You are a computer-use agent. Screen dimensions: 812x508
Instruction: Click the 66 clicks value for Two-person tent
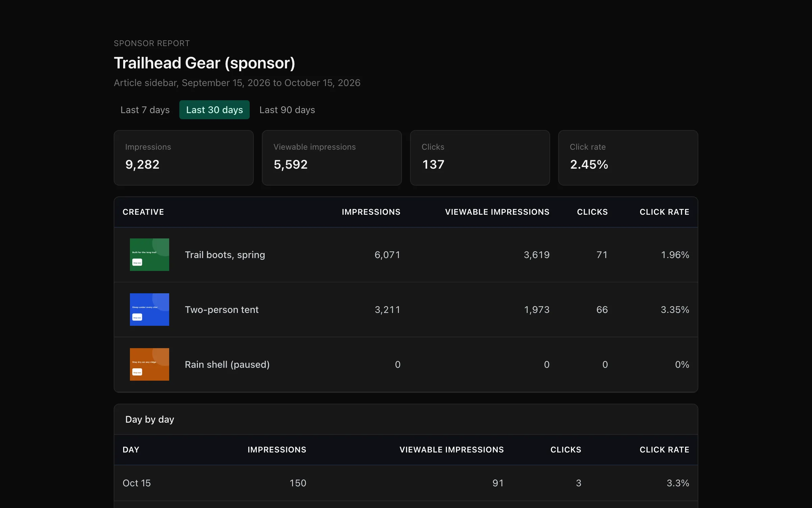[602, 310]
